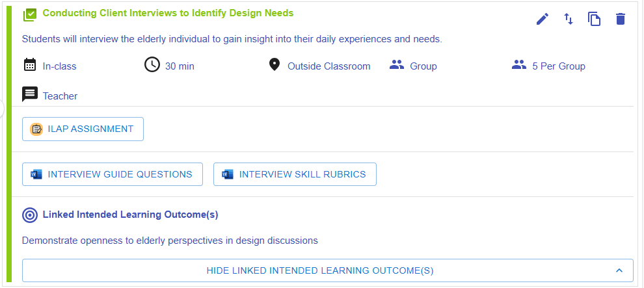Delete the activity with trash icon

click(x=620, y=20)
